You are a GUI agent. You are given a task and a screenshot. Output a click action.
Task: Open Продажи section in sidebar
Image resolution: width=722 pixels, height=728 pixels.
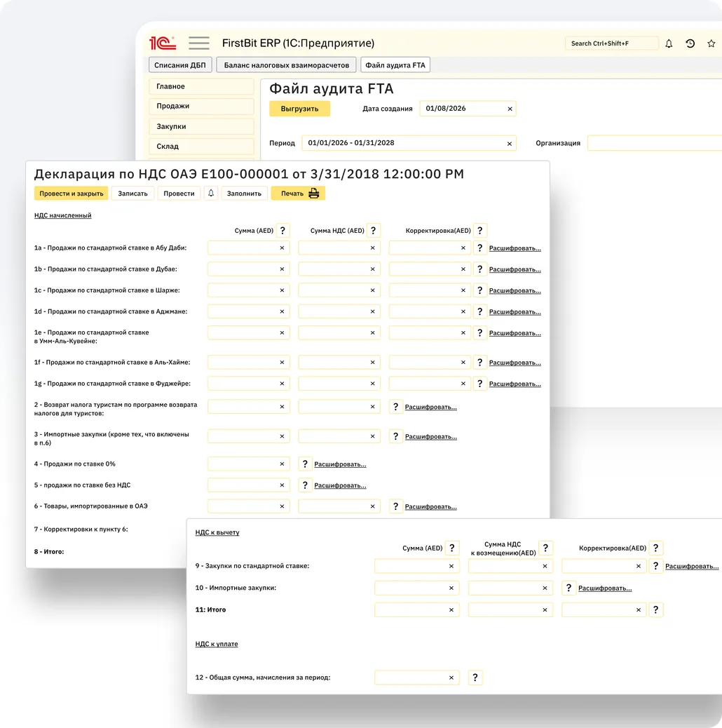[201, 107]
